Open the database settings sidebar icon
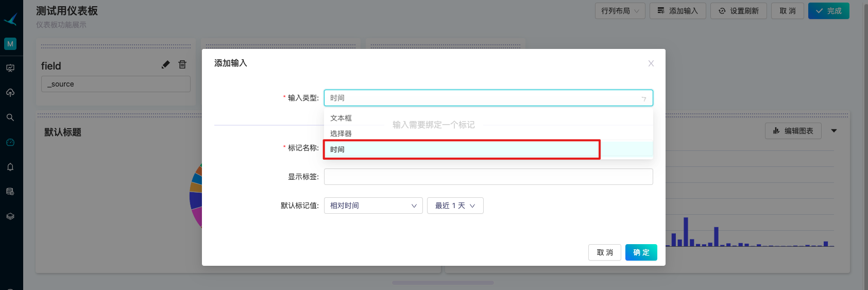 [10, 192]
